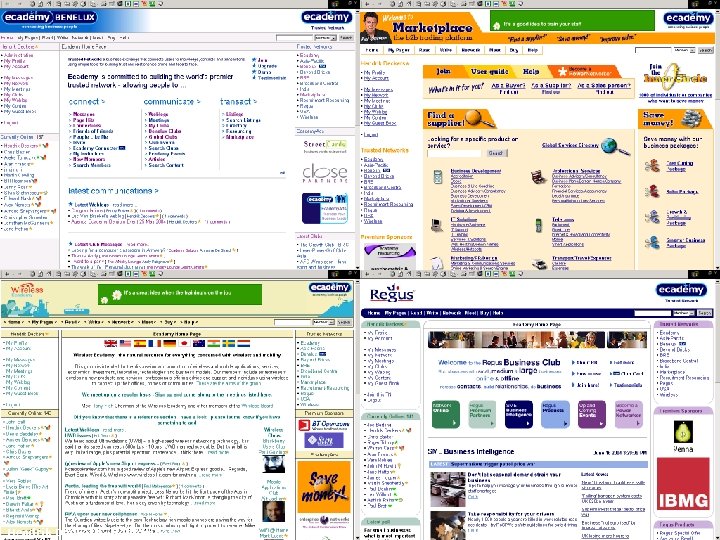
Task: Select the Join tab in Marketplace
Action: click(443, 72)
